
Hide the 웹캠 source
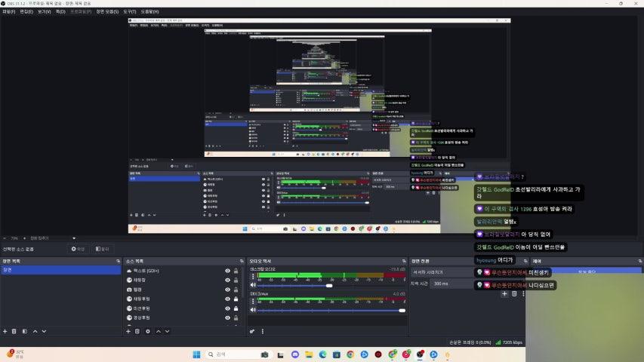click(x=227, y=290)
